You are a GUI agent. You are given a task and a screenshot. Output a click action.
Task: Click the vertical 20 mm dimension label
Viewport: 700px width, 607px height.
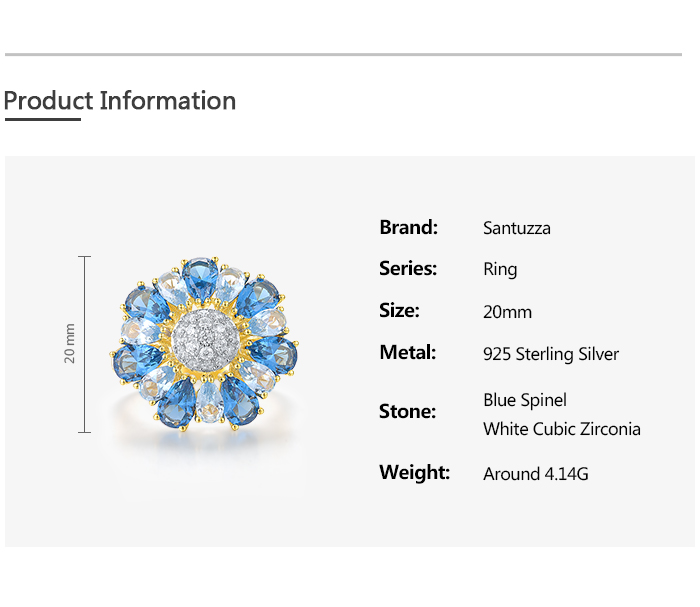coord(70,343)
